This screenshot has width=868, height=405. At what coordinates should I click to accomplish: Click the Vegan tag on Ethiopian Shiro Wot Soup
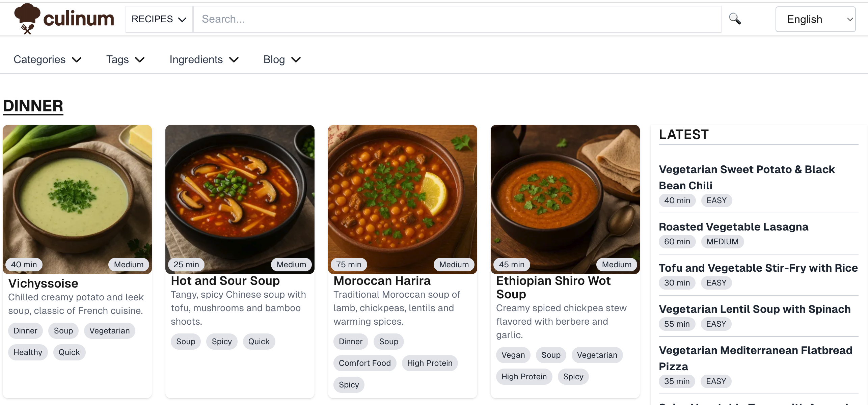tap(513, 355)
